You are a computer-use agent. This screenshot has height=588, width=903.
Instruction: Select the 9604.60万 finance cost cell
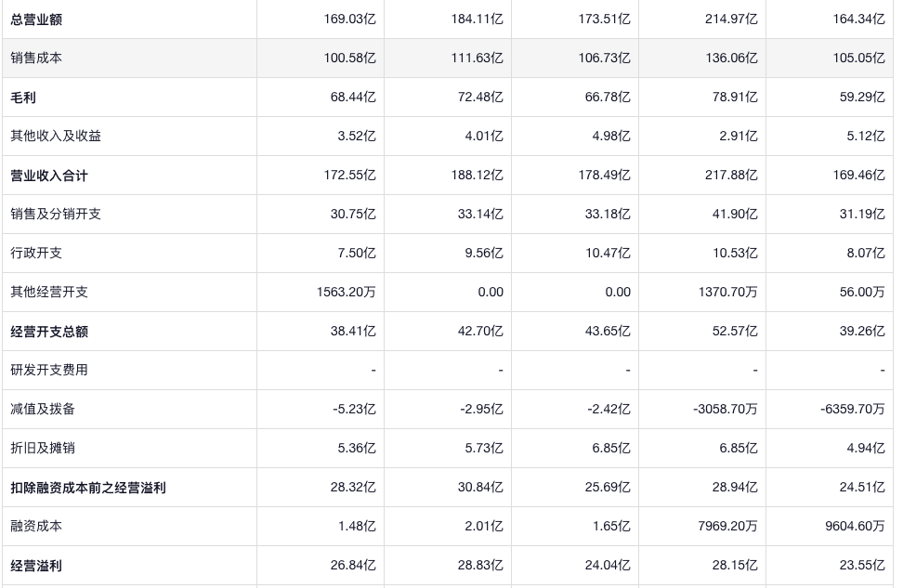pos(855,526)
